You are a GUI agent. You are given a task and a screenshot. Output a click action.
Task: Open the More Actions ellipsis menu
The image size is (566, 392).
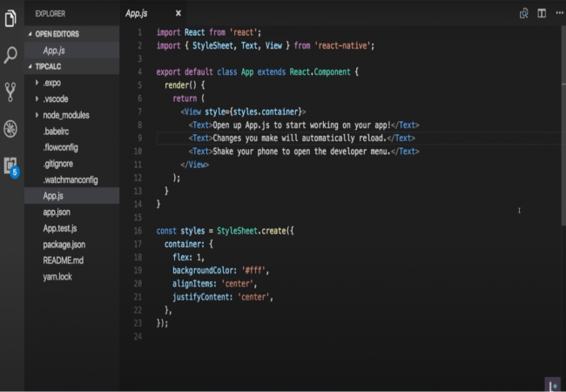click(x=558, y=13)
